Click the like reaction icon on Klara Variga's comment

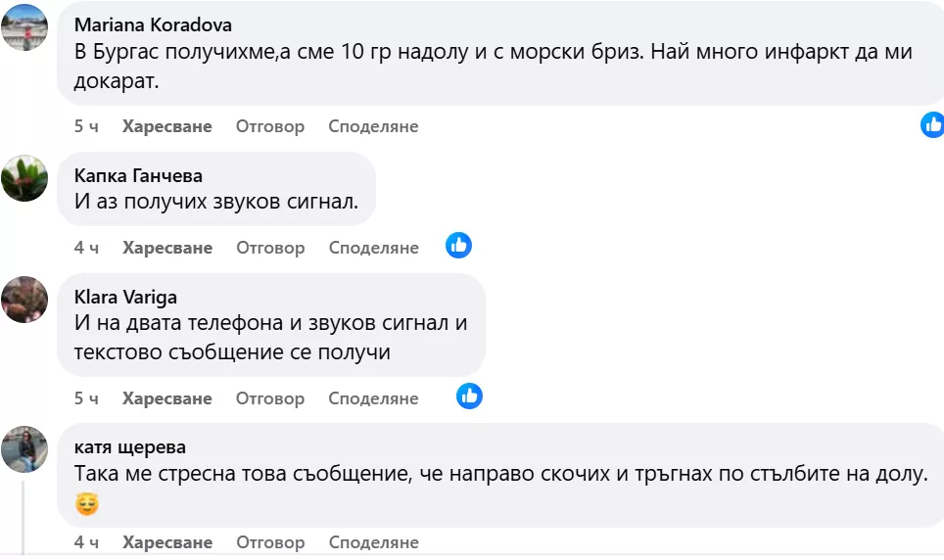[x=470, y=397]
